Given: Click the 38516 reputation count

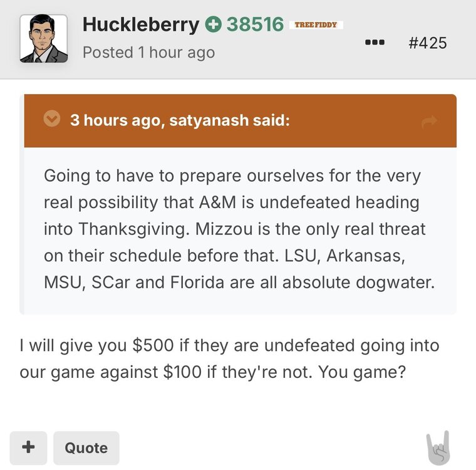Looking at the screenshot, I should [255, 25].
